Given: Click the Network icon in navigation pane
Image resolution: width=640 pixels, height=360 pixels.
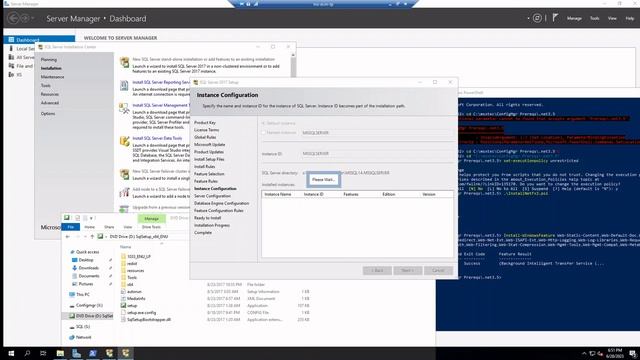Looking at the screenshot, I should [x=72, y=337].
